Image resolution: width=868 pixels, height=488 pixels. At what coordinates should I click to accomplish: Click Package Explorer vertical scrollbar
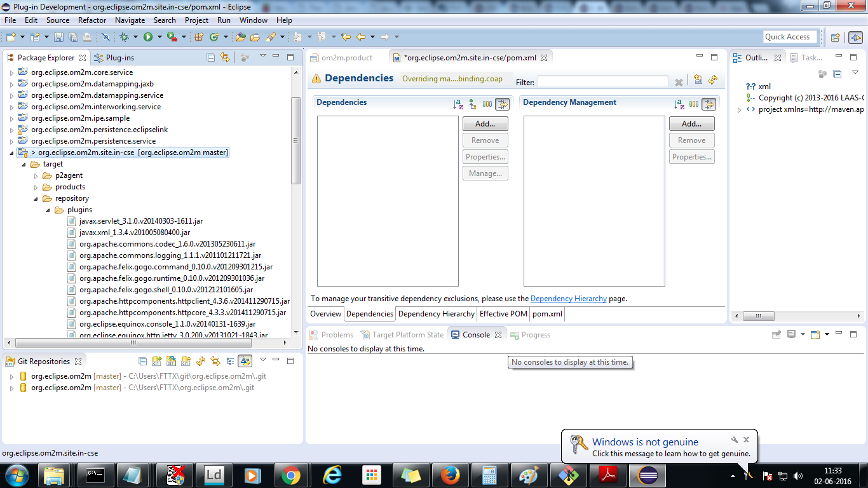(x=295, y=140)
